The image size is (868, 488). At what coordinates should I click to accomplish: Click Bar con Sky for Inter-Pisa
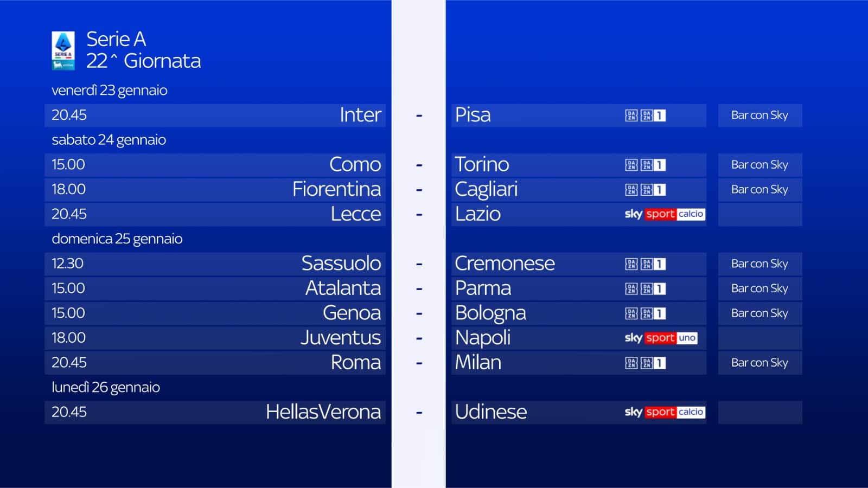pos(759,115)
